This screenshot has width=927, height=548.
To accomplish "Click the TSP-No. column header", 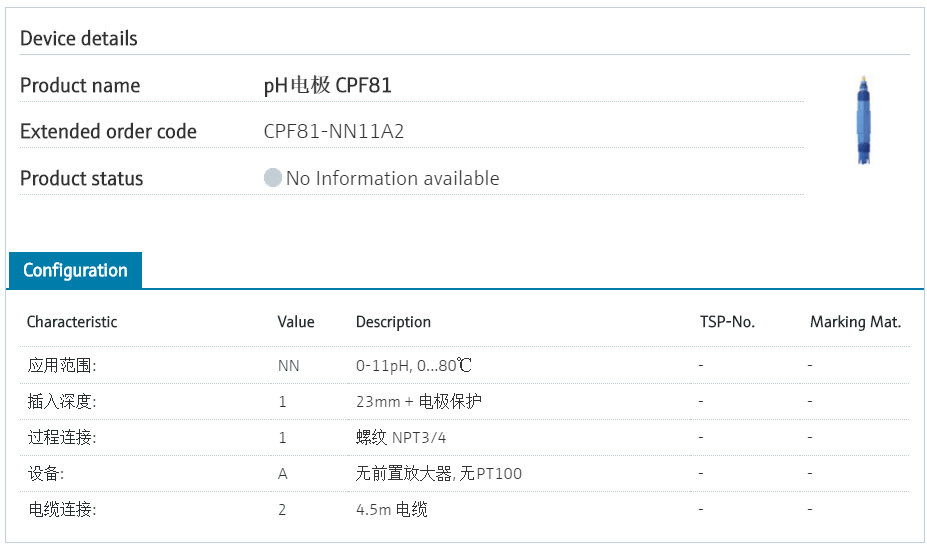I will [727, 322].
